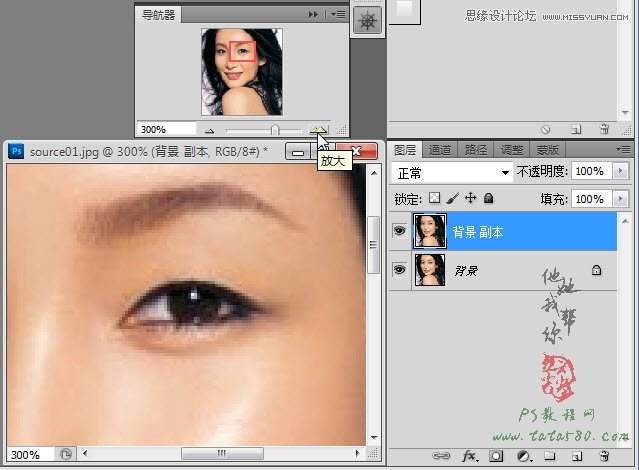The width and height of the screenshot is (639, 470).
Task: Select the 背景 副本 layer thumbnail
Action: (x=430, y=231)
